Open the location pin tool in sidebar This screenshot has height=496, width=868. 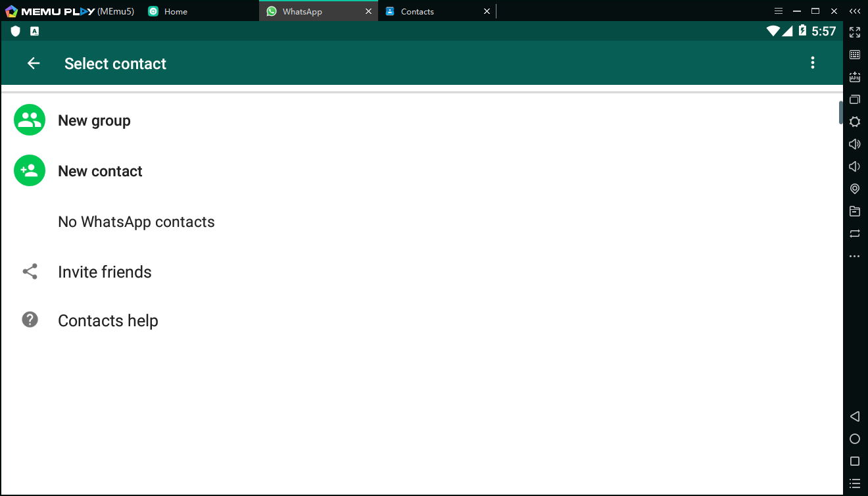pyautogui.click(x=855, y=189)
